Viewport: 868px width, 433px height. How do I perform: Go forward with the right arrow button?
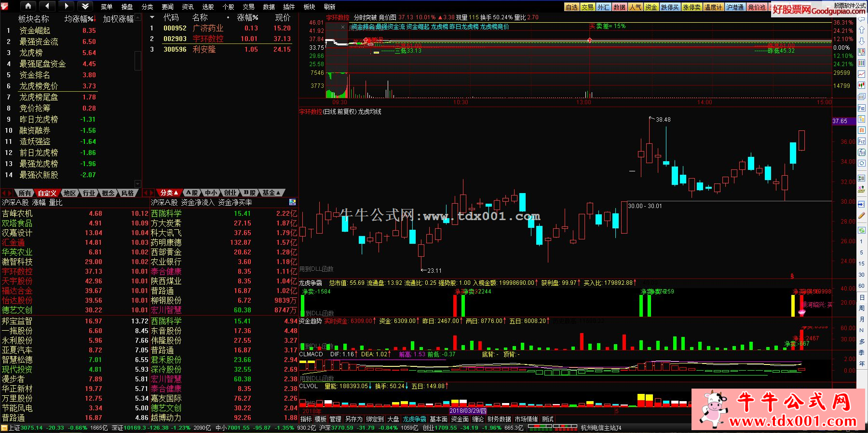click(x=66, y=6)
